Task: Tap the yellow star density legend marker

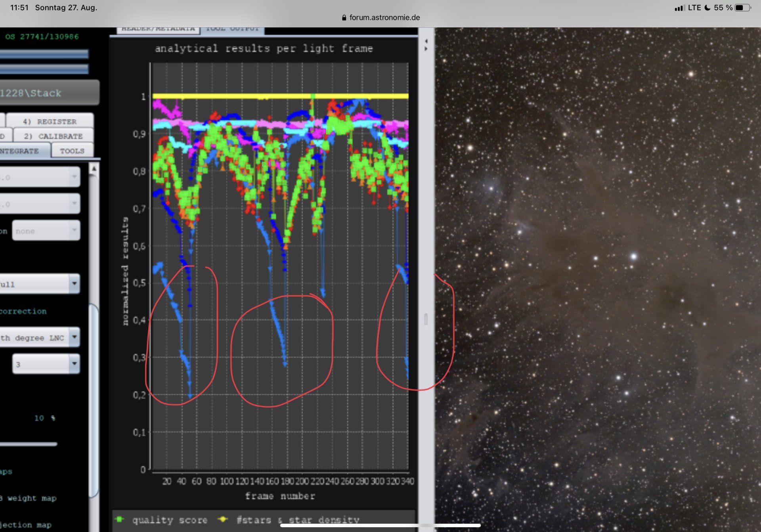Action: (223, 519)
